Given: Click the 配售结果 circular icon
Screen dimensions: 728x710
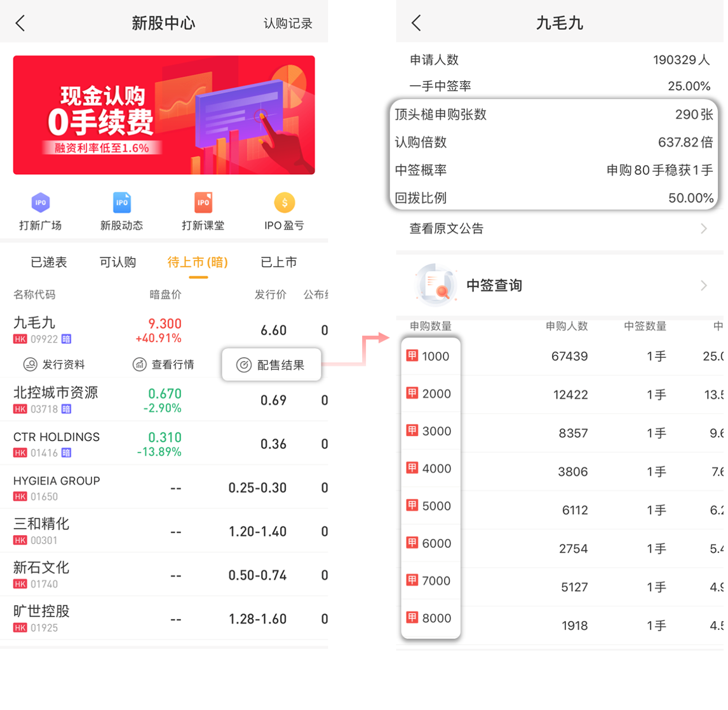Looking at the screenshot, I should [x=244, y=365].
